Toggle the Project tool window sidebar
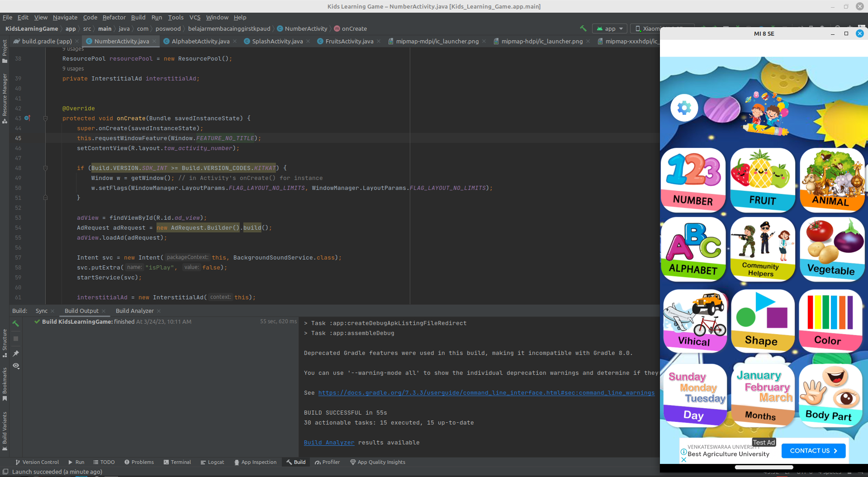 point(5,51)
